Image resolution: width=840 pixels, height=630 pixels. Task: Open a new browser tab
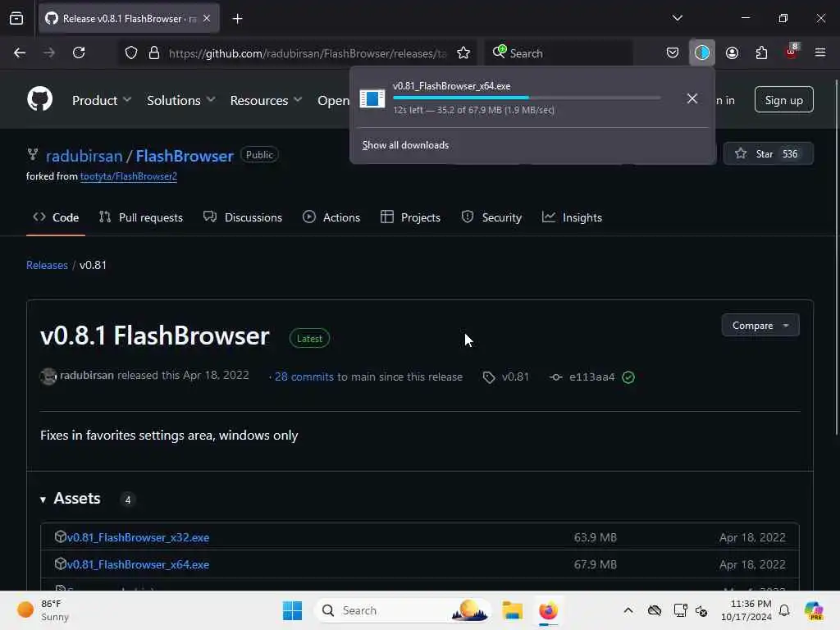tap(238, 19)
